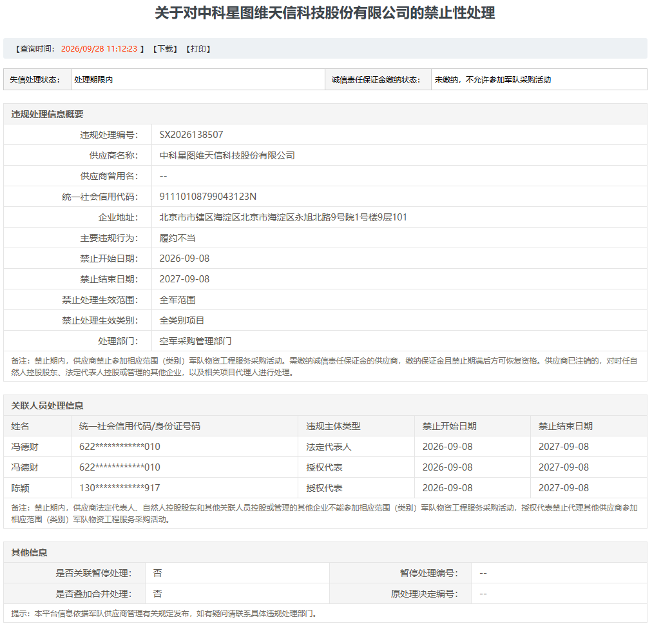Select the department value 空军采购管理部门
The height and width of the screenshot is (644, 652).
tap(195, 341)
